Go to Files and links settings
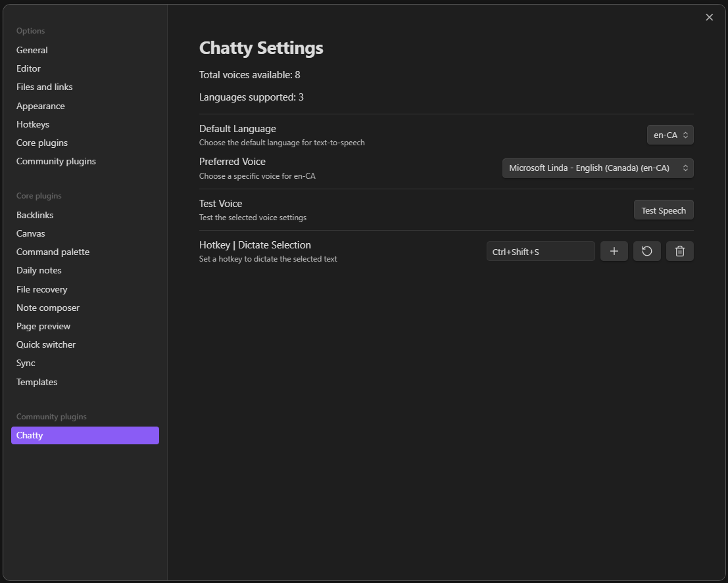 point(85,87)
